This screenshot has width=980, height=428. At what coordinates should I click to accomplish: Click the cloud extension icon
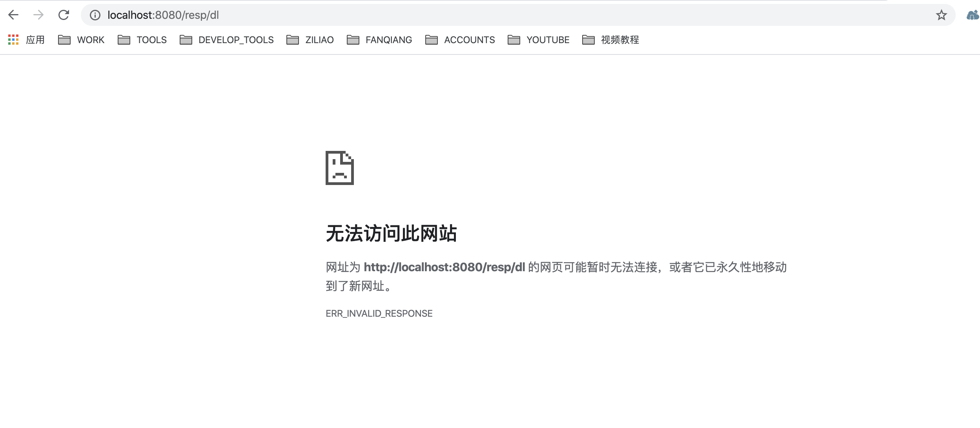point(973,15)
